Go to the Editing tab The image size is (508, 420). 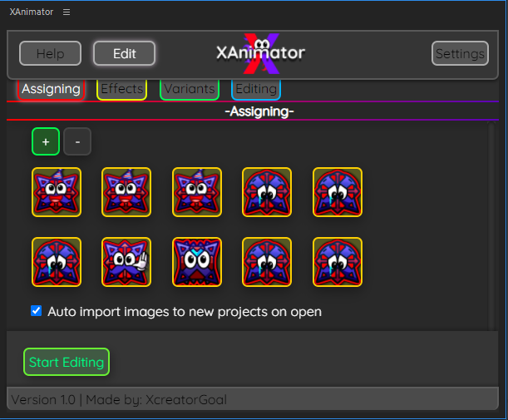tap(256, 88)
